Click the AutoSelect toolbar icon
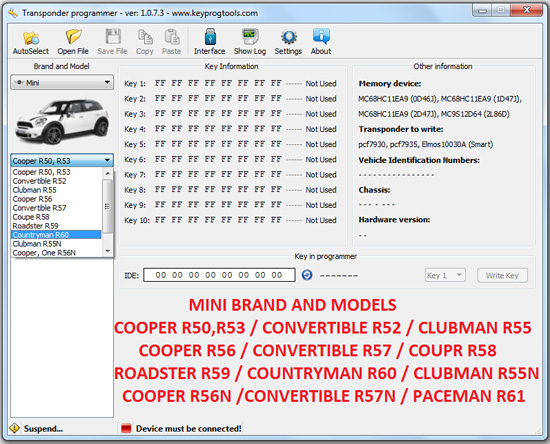The height and width of the screenshot is (444, 550). click(31, 43)
